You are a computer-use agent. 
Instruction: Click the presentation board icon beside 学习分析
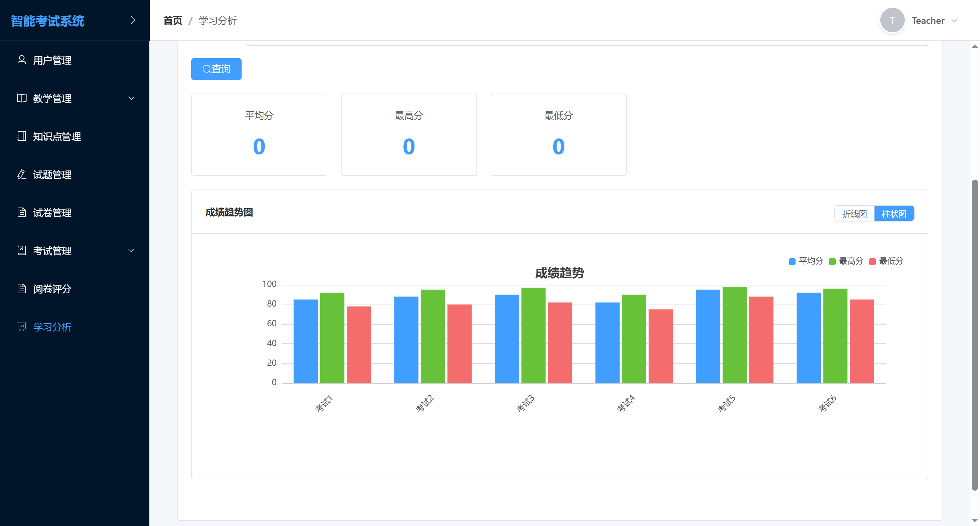[22, 327]
